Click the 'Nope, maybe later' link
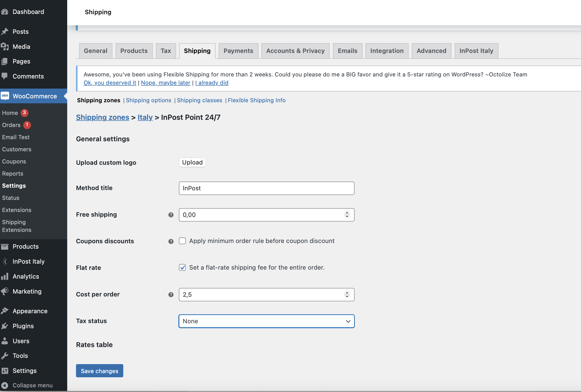This screenshot has height=392, width=581. click(x=166, y=83)
